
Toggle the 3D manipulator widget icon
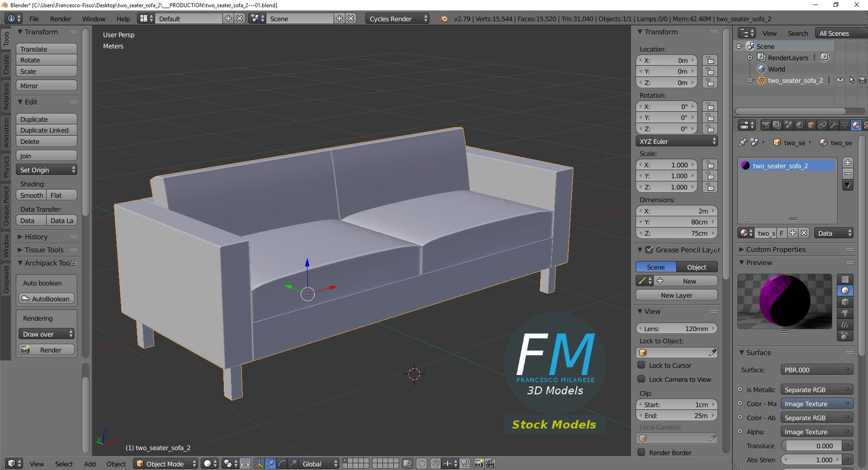point(259,464)
